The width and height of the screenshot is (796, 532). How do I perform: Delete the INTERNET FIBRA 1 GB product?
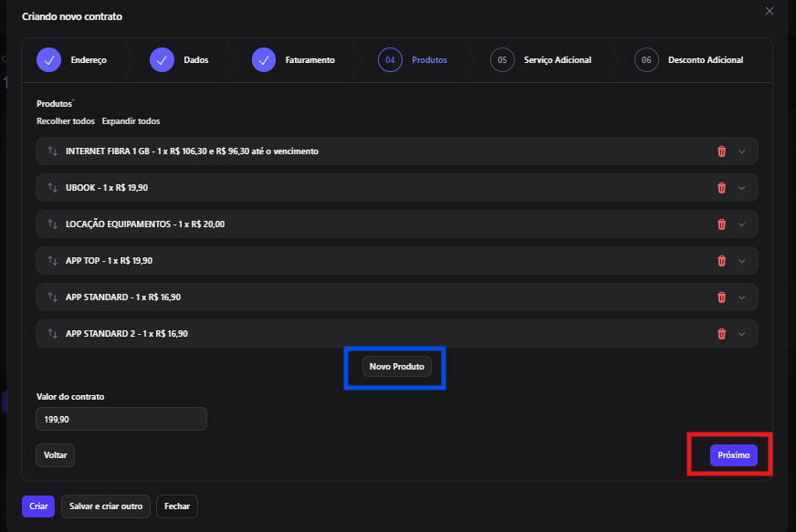pyautogui.click(x=721, y=151)
